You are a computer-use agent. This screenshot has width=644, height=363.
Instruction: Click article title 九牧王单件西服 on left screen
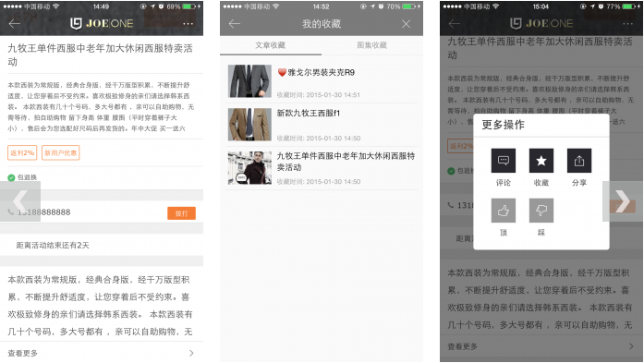pyautogui.click(x=100, y=54)
